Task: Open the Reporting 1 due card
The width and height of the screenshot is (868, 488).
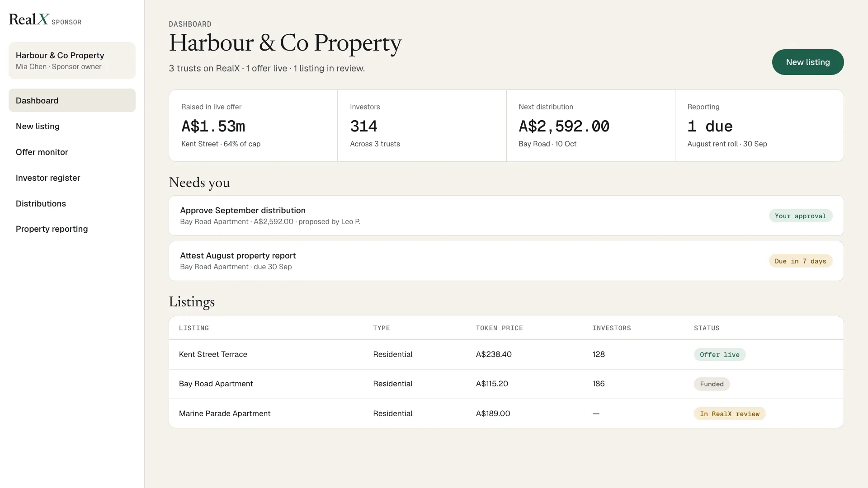Action: [759, 126]
